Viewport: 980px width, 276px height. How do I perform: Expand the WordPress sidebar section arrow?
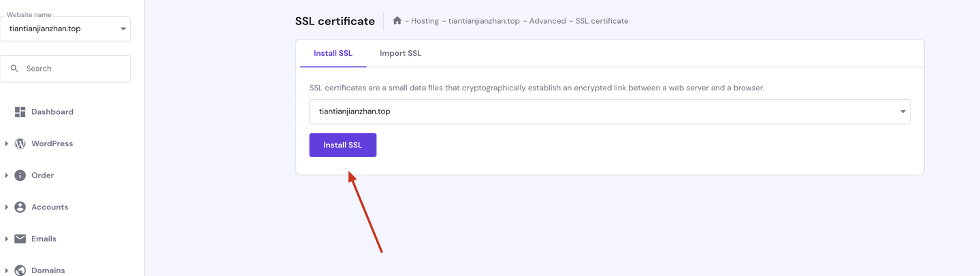[7, 143]
